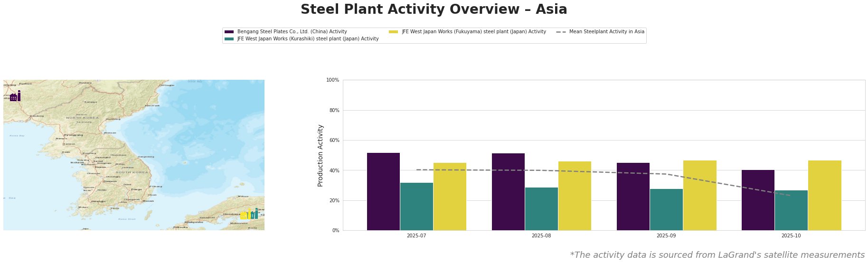Image resolution: width=868 pixels, height=263 pixels.
Task: Click the Production Activity axis title
Action: pos(321,155)
